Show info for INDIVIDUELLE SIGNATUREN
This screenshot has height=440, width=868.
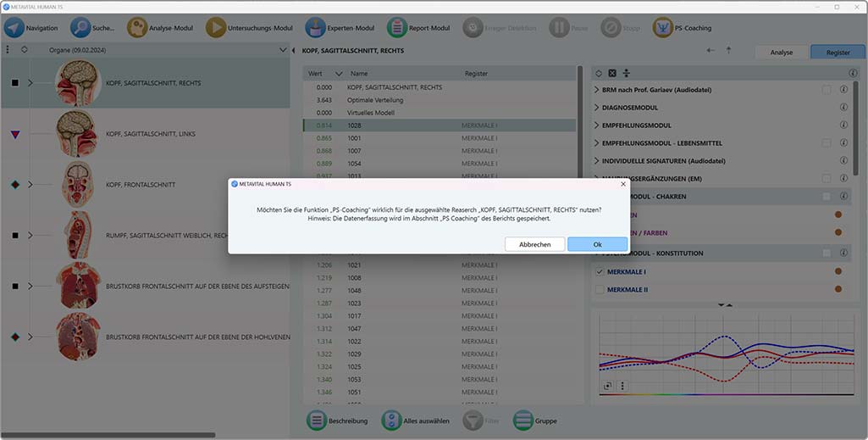(843, 160)
